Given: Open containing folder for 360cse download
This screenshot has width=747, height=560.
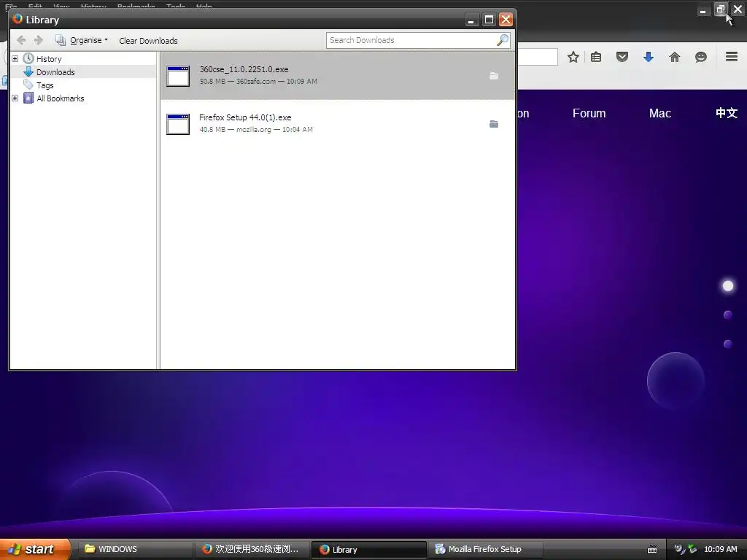Looking at the screenshot, I should pyautogui.click(x=494, y=76).
